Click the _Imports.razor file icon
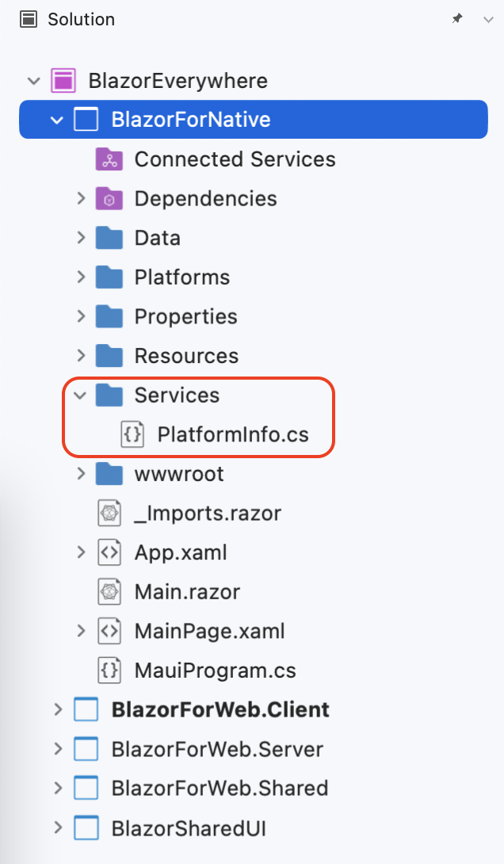Screen dimensions: 504x864 click(109, 513)
